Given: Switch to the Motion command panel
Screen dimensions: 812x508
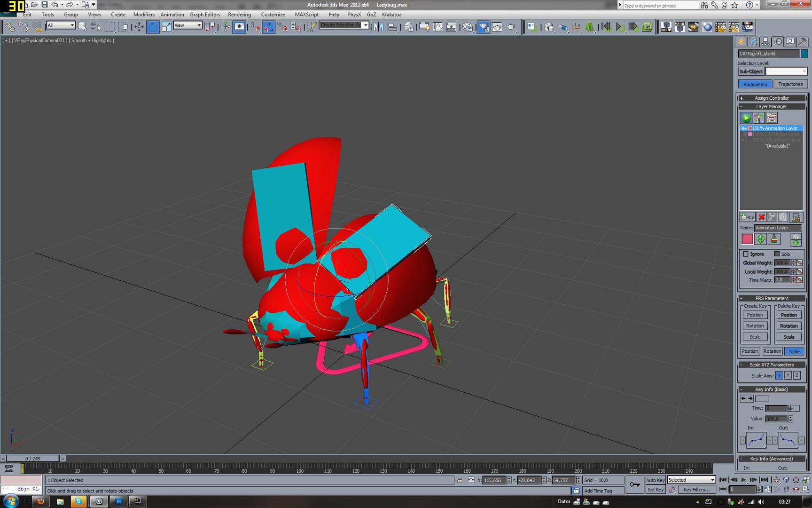Looking at the screenshot, I should tap(779, 42).
